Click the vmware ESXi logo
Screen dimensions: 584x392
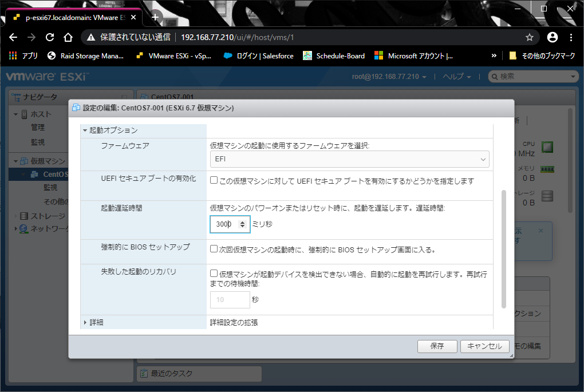tap(48, 77)
